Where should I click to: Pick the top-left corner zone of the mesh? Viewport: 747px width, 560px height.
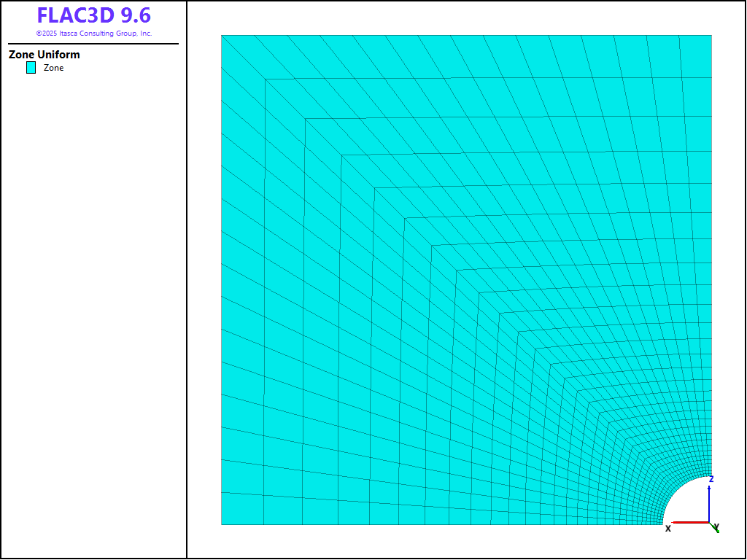point(242,55)
